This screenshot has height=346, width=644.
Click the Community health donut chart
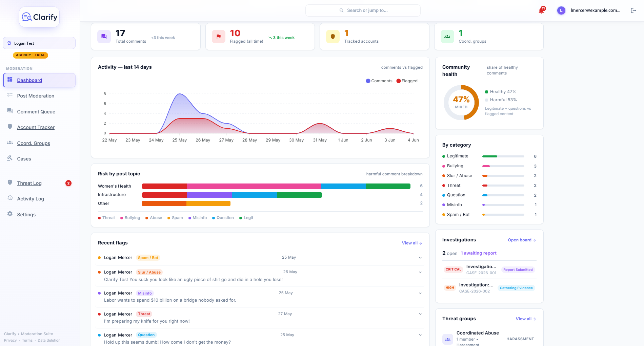coord(461,102)
